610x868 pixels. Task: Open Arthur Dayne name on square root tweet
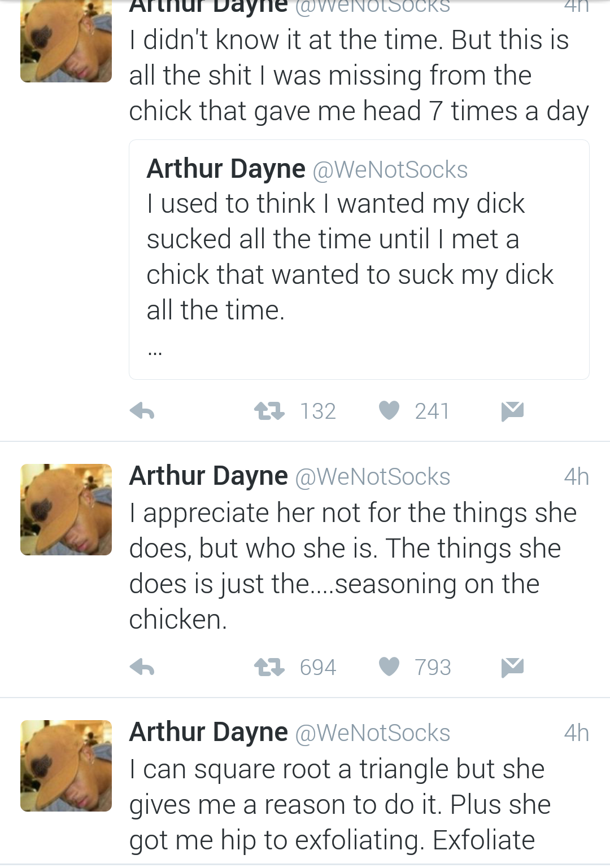[x=208, y=732]
